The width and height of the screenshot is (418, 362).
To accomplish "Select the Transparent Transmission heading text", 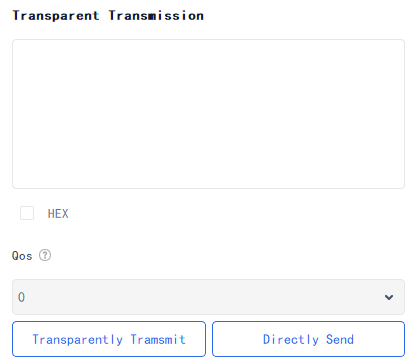I will (108, 16).
